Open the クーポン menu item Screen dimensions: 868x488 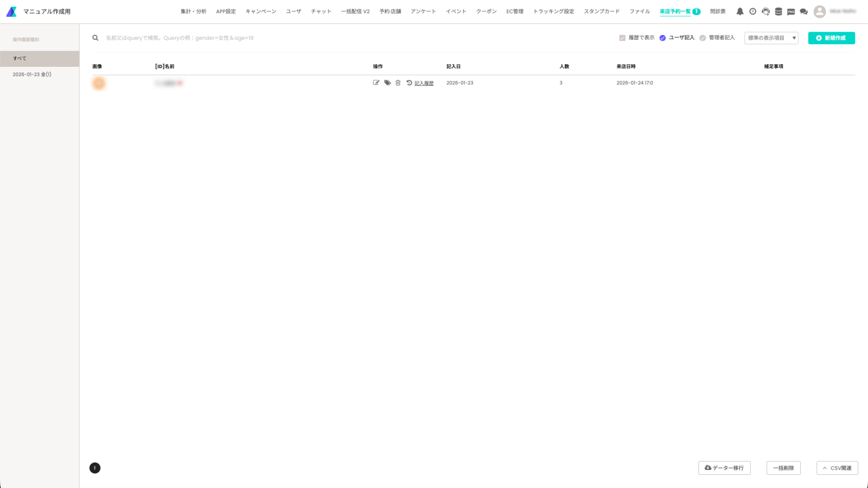coord(486,12)
